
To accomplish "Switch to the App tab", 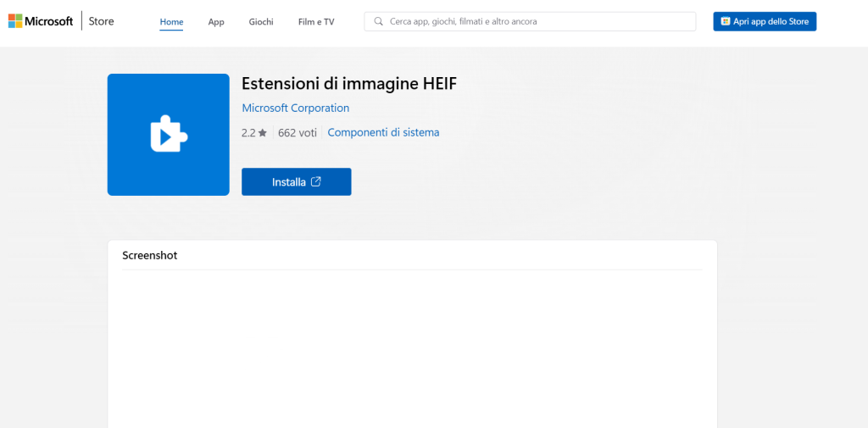I will [216, 21].
